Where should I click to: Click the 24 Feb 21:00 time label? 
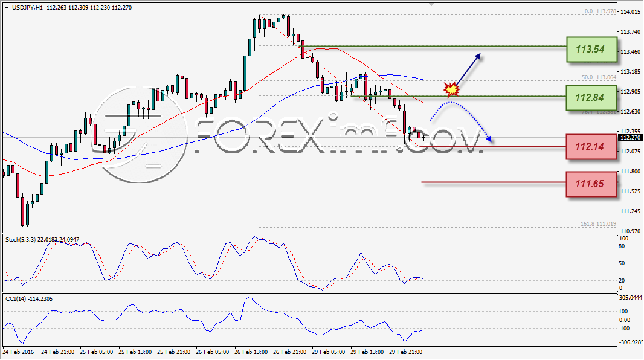pyautogui.click(x=58, y=352)
